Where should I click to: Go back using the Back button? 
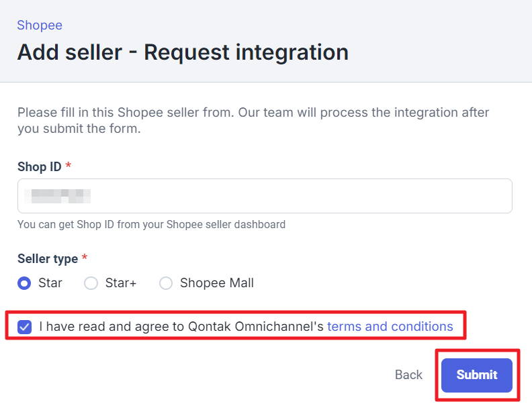click(408, 375)
